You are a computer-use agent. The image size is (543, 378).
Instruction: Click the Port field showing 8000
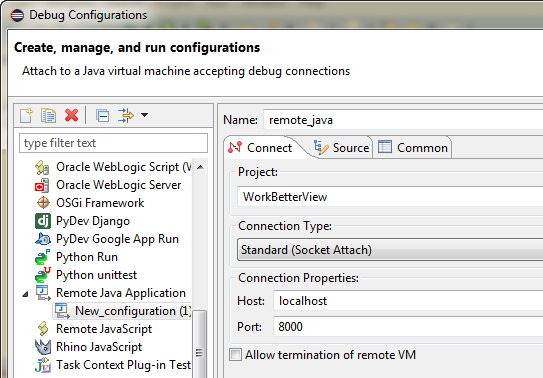pyautogui.click(x=408, y=326)
